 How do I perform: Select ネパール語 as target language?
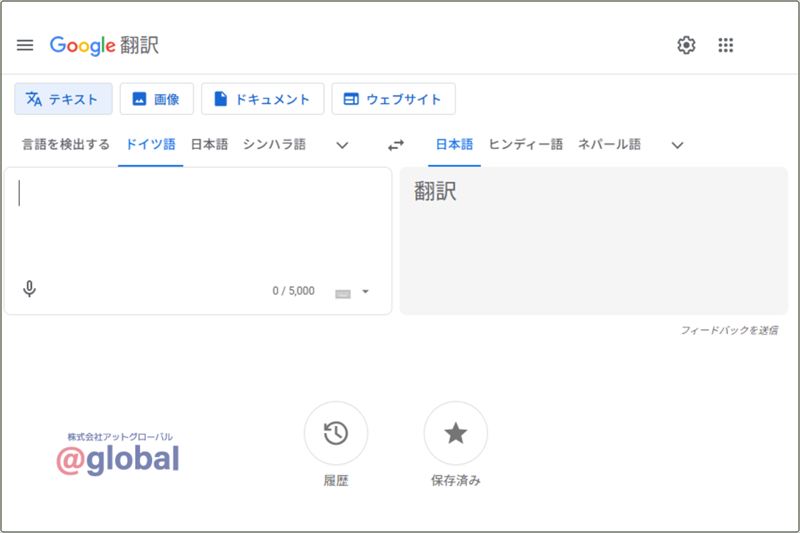pyautogui.click(x=609, y=145)
